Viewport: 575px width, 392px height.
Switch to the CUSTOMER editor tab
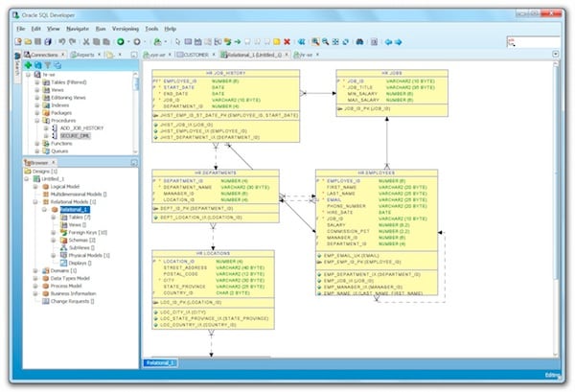[x=195, y=55]
